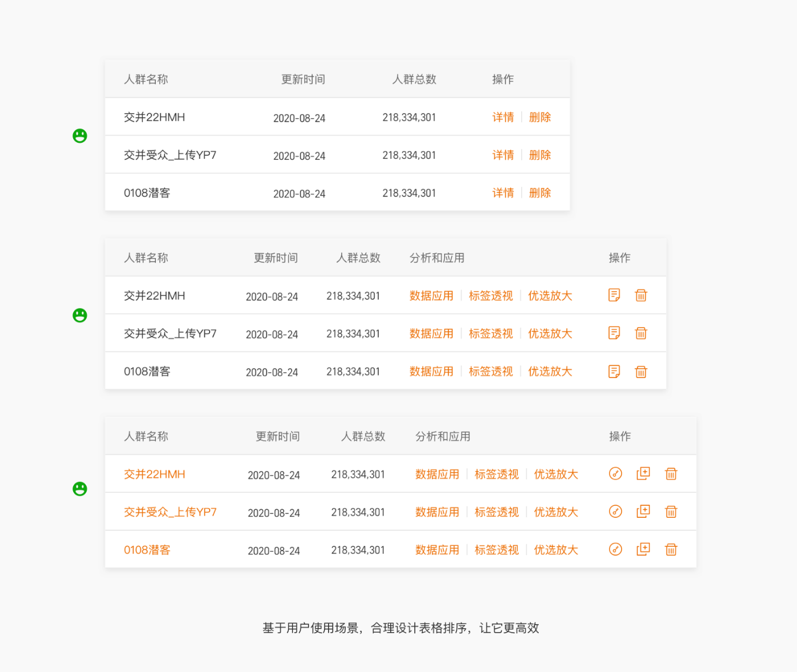Image resolution: width=797 pixels, height=672 pixels.
Task: Click the key icon for 0108潜客
Action: [615, 549]
